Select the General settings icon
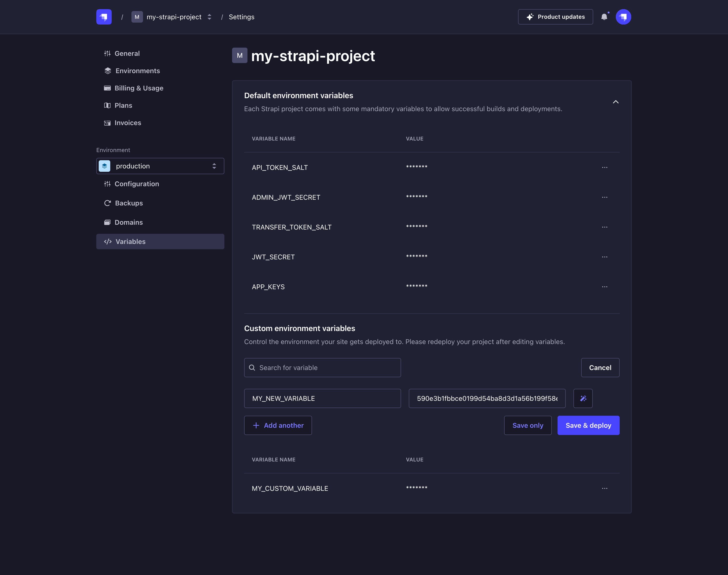Viewport: 728px width, 575px height. point(107,53)
